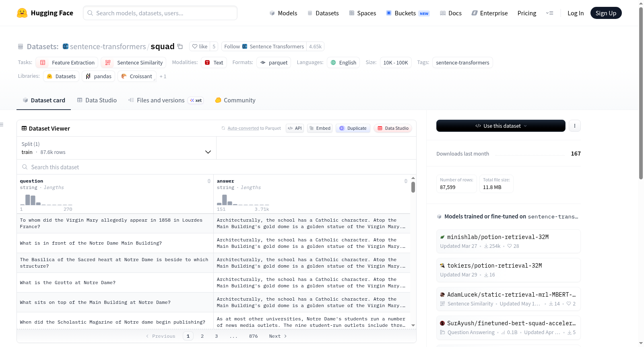The height and width of the screenshot is (347, 644).
Task: Click the 10K - 100K size tag
Action: pos(396,62)
